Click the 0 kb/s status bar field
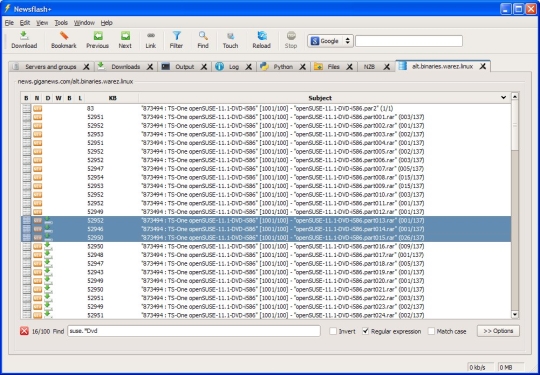Viewport: 540px width, 375px height. (x=480, y=367)
